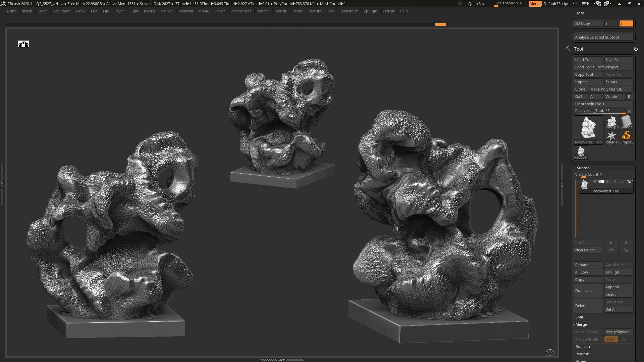644x362 pixels.
Task: Click the document thumbnail silhouette icon in viewport
Action: 23,44
